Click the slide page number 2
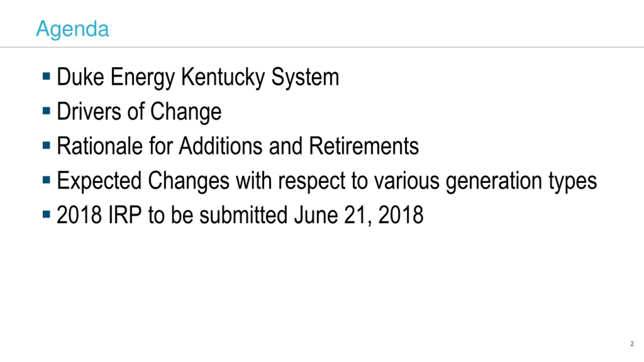 click(x=632, y=344)
